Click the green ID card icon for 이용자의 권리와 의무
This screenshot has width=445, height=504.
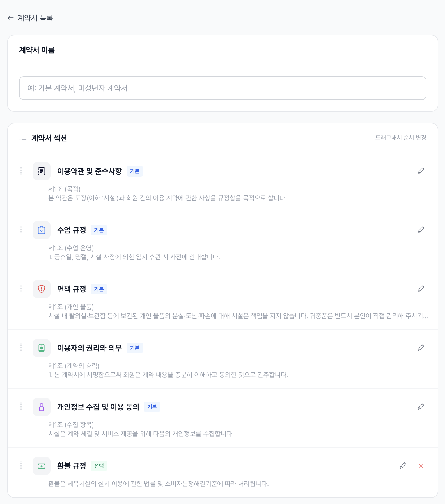tap(41, 348)
